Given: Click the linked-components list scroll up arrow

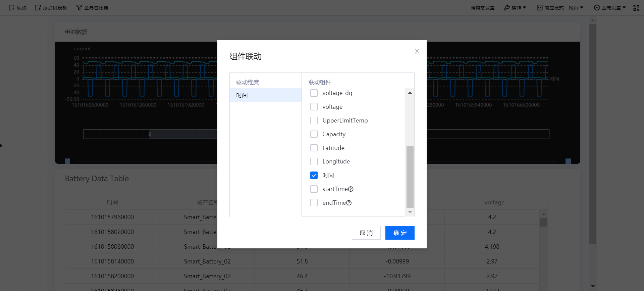Looking at the screenshot, I should click(x=410, y=93).
